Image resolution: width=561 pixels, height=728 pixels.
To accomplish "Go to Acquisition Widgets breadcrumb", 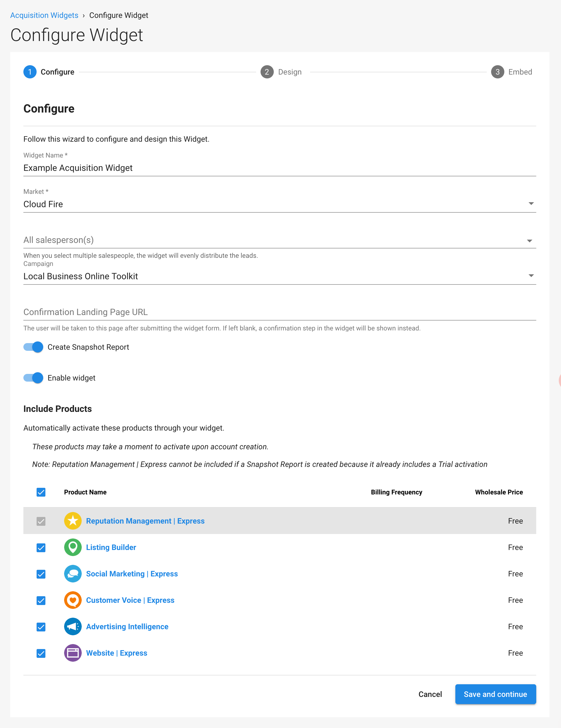I will coord(44,15).
